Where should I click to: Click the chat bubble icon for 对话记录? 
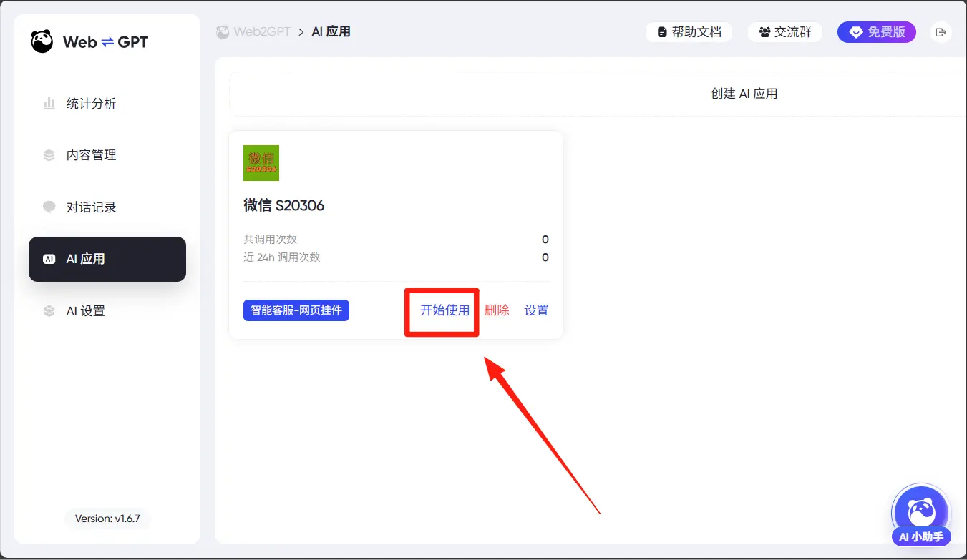[49, 207]
